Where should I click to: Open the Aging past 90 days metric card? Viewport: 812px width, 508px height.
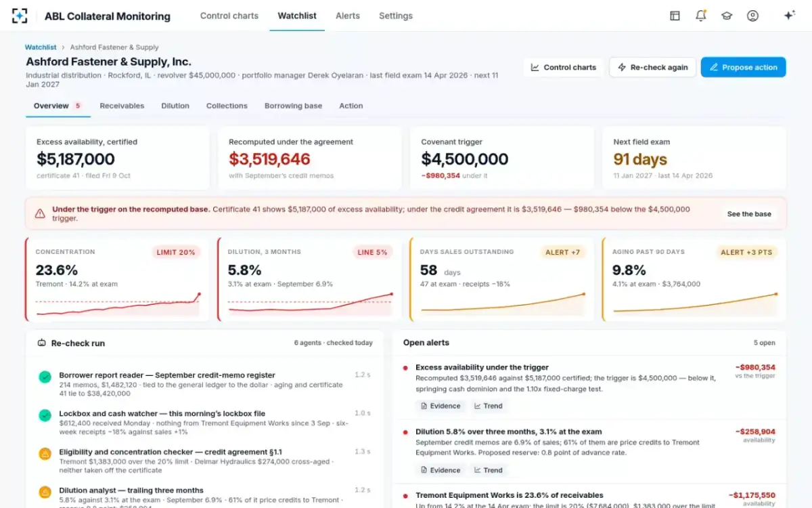click(x=694, y=279)
